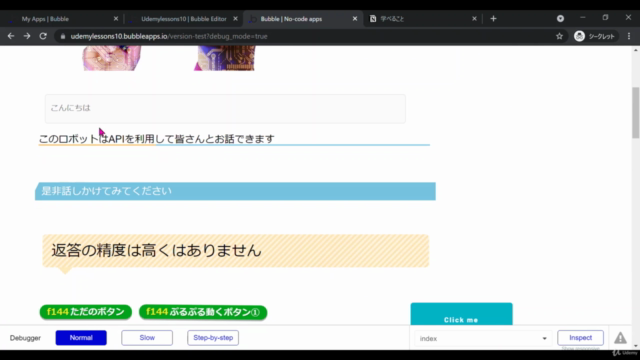Reload the current page
This screenshot has width=640, height=360.
[43, 36]
